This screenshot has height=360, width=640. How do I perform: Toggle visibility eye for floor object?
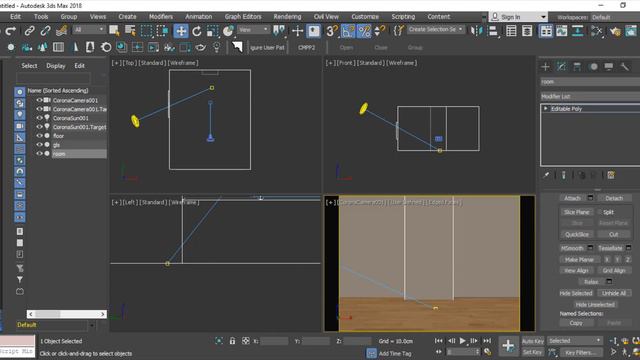point(40,136)
